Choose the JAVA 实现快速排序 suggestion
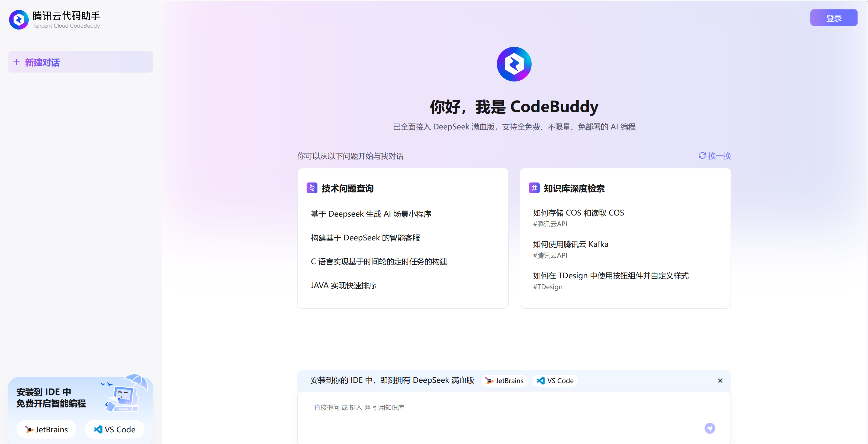This screenshot has width=868, height=444. 343,285
